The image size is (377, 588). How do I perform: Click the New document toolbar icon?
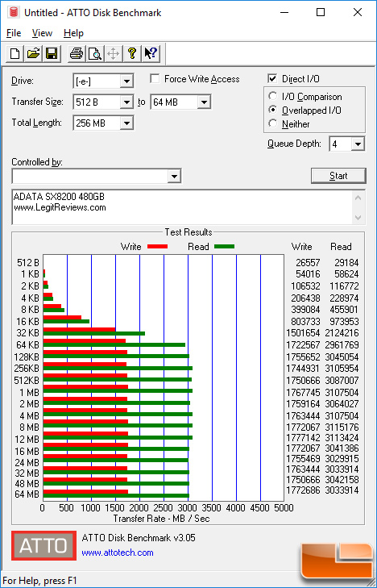[x=15, y=53]
